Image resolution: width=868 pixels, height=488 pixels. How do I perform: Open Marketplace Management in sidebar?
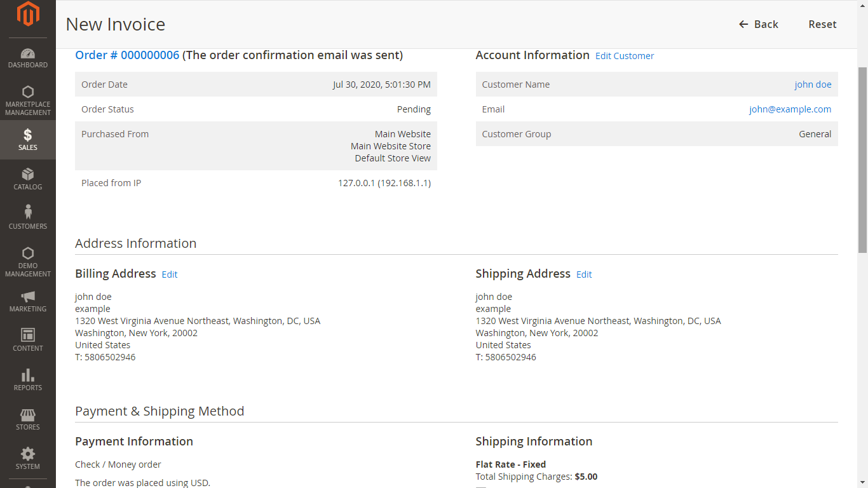click(x=28, y=93)
